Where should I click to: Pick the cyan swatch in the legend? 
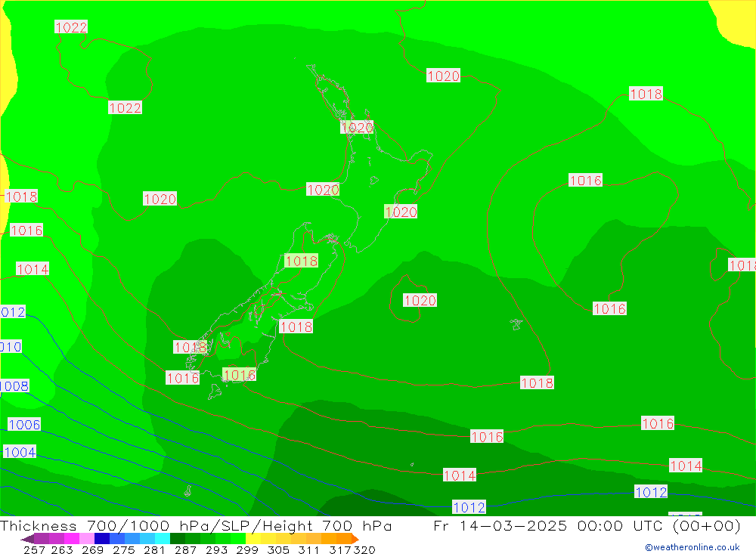pos(163,539)
